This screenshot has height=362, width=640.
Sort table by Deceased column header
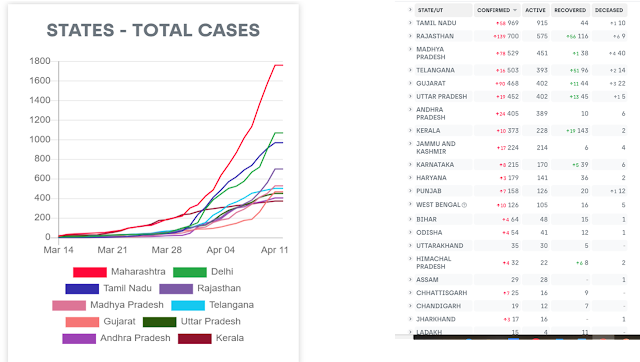(x=609, y=10)
